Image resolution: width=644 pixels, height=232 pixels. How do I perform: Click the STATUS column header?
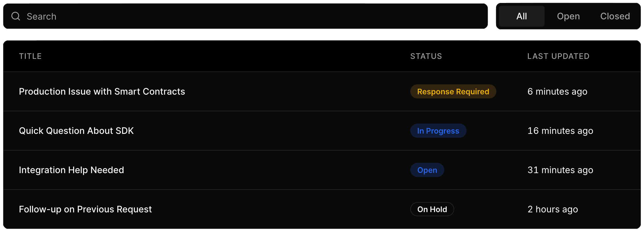click(x=426, y=56)
